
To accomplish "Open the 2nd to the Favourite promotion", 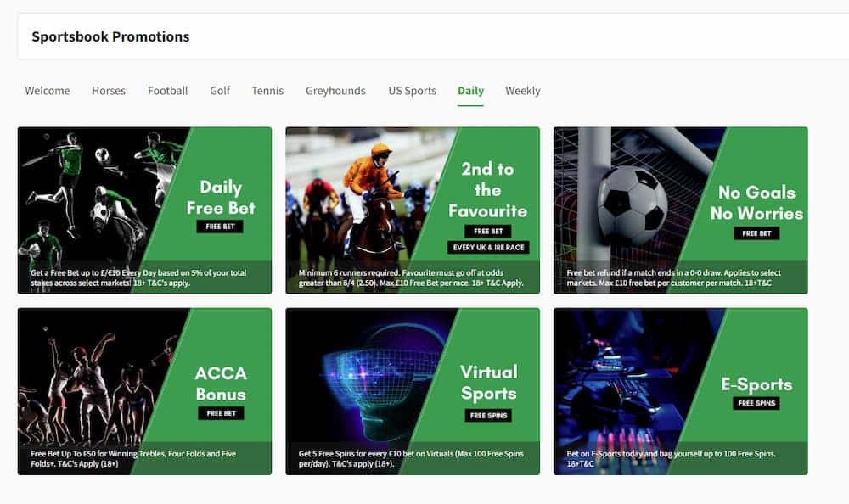I will click(413, 210).
